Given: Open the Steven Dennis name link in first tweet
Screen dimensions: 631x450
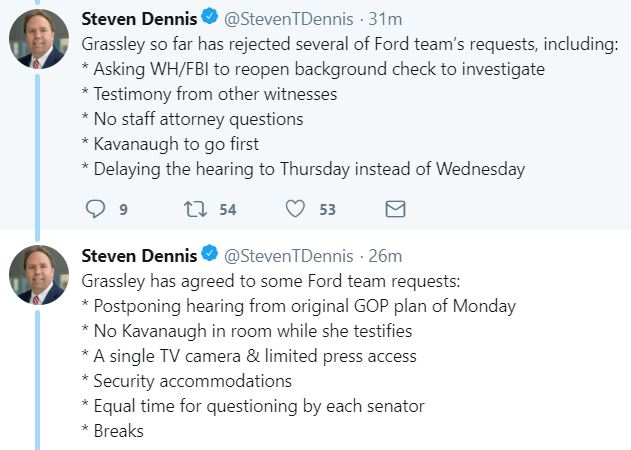Looking at the screenshot, I should point(139,19).
